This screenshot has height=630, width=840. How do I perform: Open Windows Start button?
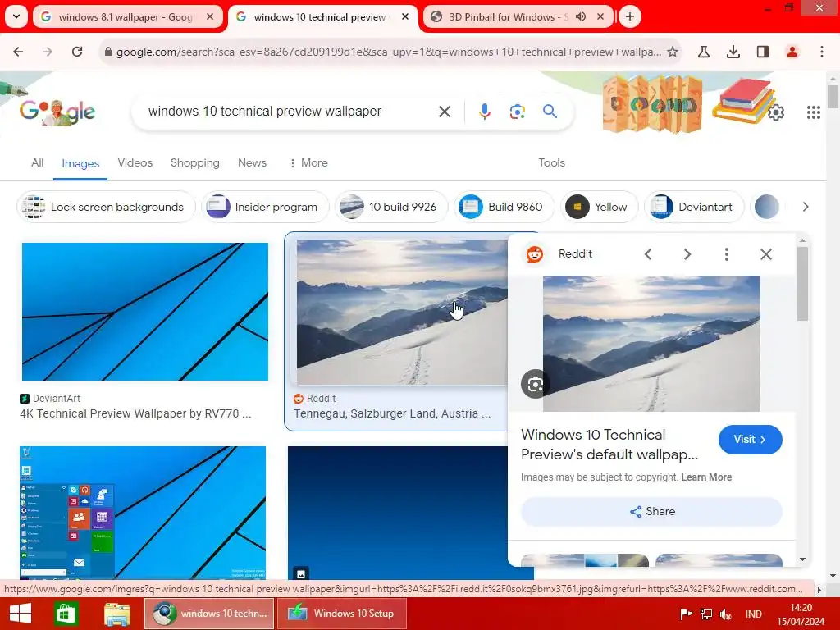pyautogui.click(x=21, y=614)
